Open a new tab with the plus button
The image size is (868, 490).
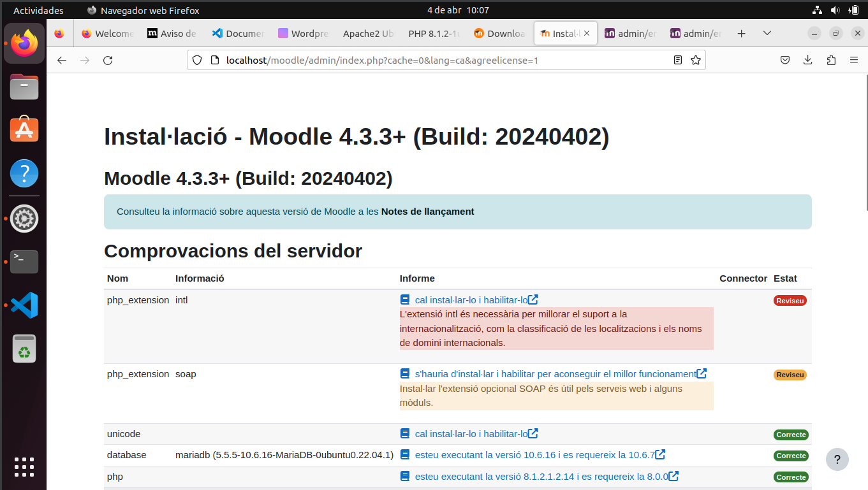[741, 33]
